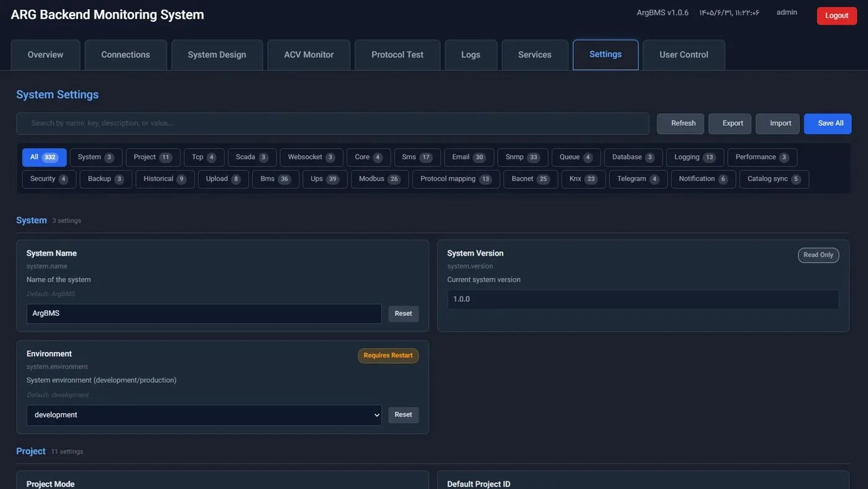Reset the Environment setting
Image resolution: width=868 pixels, height=489 pixels.
coord(404,415)
